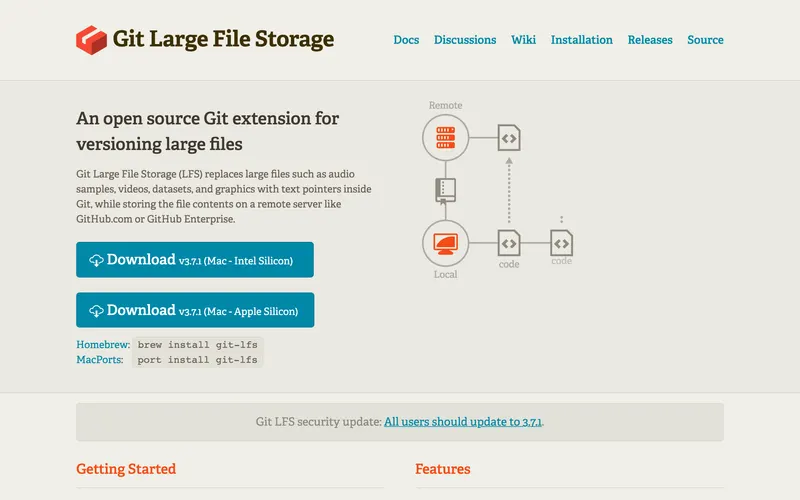Click the code file icon next to Remote
The image size is (800, 500).
coord(509,138)
